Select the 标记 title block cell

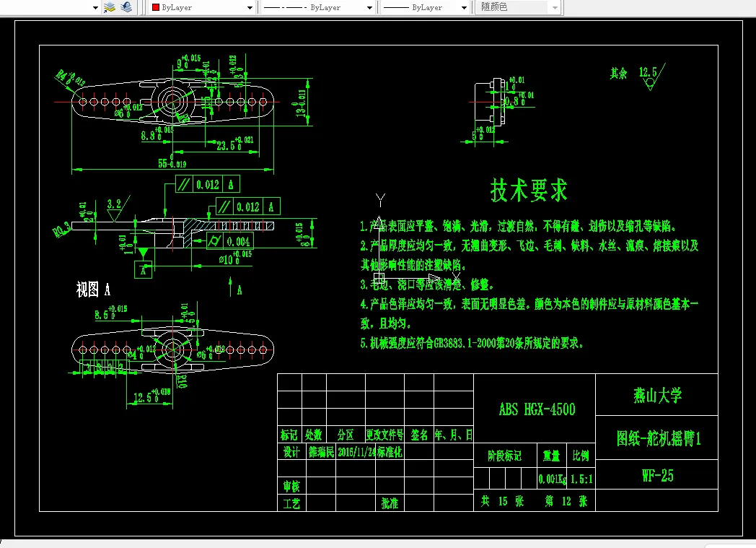tap(289, 435)
